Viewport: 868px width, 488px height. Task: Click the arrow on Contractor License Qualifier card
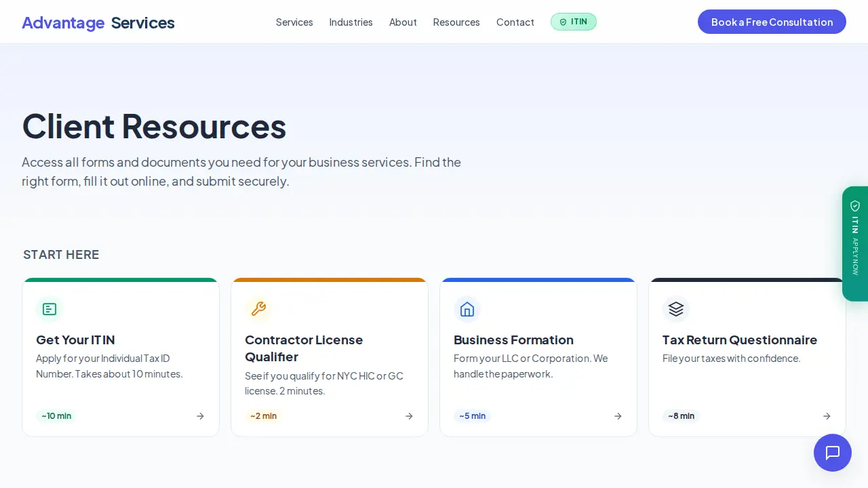point(409,416)
